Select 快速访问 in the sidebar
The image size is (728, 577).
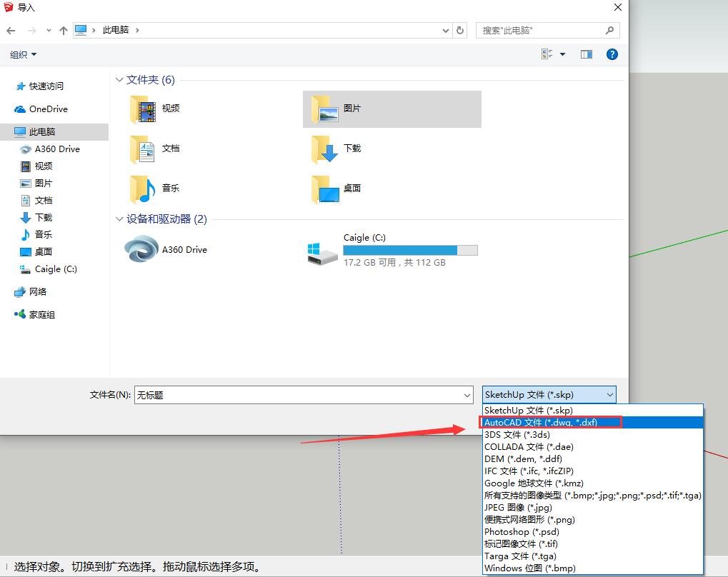coord(40,86)
